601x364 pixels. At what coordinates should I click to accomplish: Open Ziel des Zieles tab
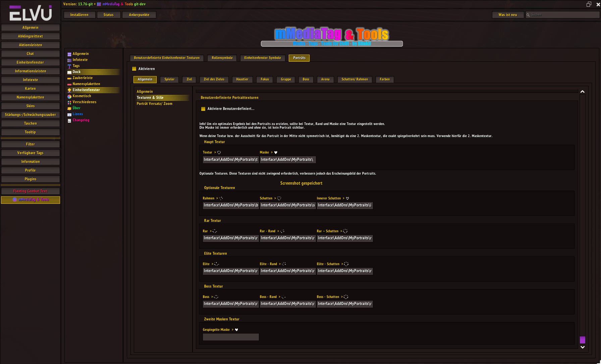(x=214, y=79)
